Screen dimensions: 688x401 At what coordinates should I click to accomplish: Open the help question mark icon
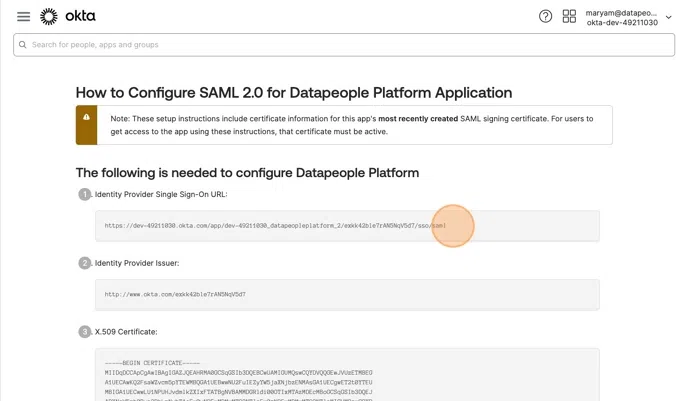(x=545, y=17)
